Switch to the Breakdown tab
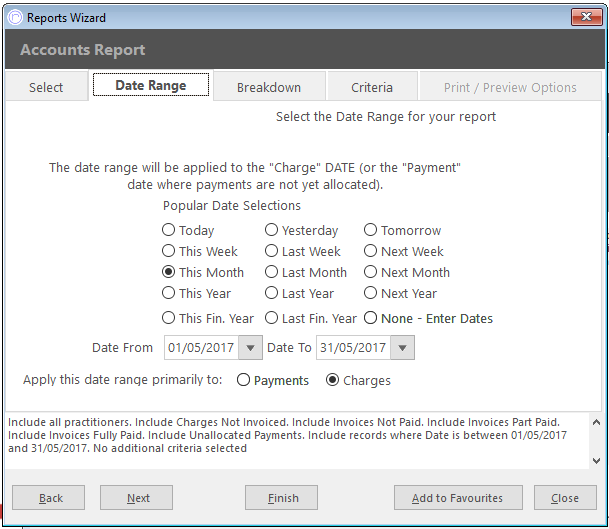The width and height of the screenshot is (609, 529). pos(269,87)
